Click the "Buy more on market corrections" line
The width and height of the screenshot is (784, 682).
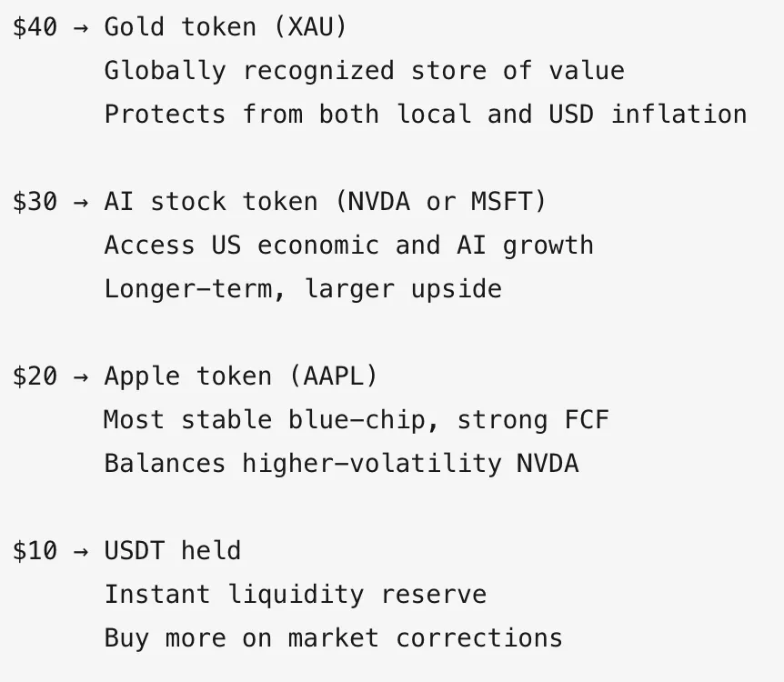coord(334,638)
